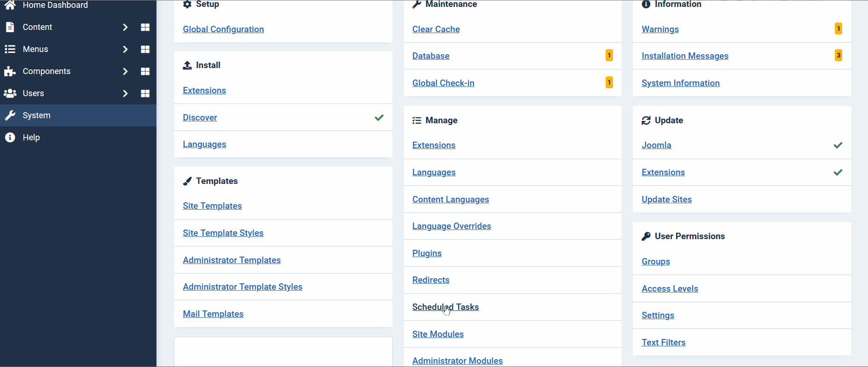868x367 pixels.
Task: Open Languages under Install
Action: click(204, 144)
